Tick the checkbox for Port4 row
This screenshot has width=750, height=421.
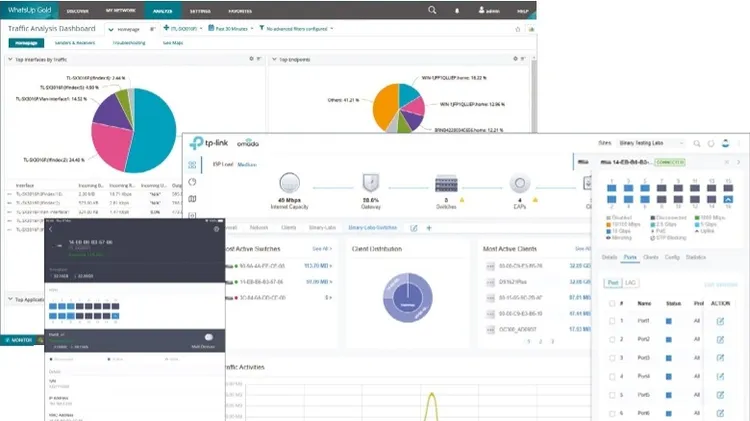612,377
